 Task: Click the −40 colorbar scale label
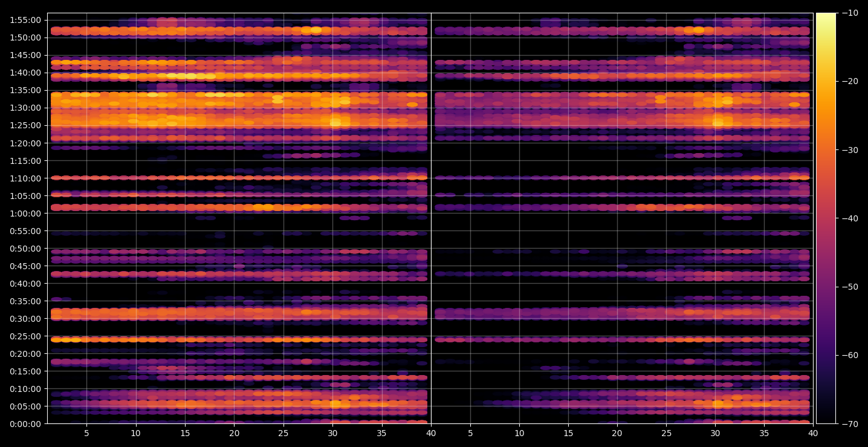point(850,218)
